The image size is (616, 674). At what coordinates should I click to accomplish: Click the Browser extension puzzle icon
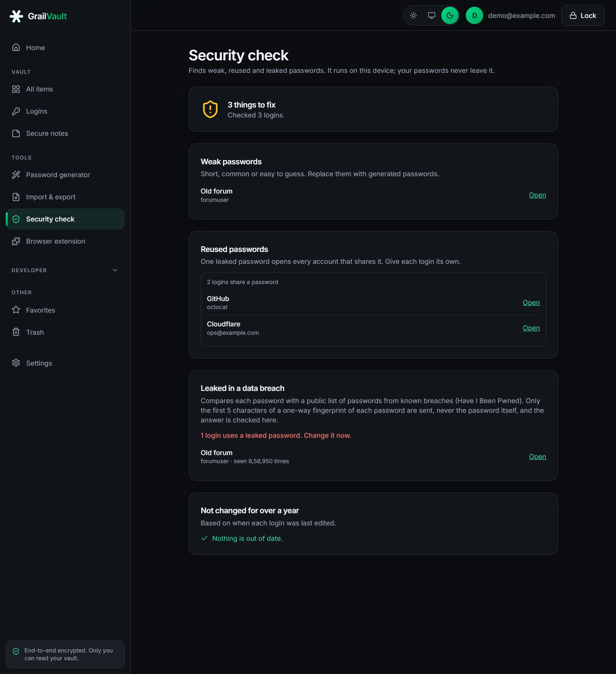(16, 241)
